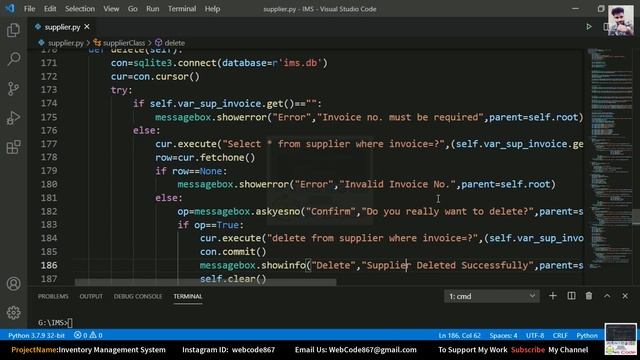Open the Go menu
The height and width of the screenshot is (360, 640).
(133, 9)
